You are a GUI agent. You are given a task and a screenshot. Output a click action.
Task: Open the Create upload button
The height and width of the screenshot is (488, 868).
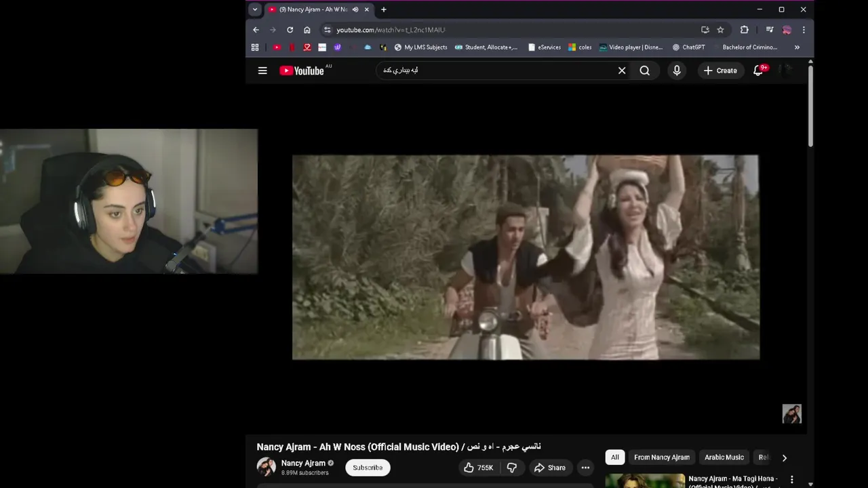point(720,70)
